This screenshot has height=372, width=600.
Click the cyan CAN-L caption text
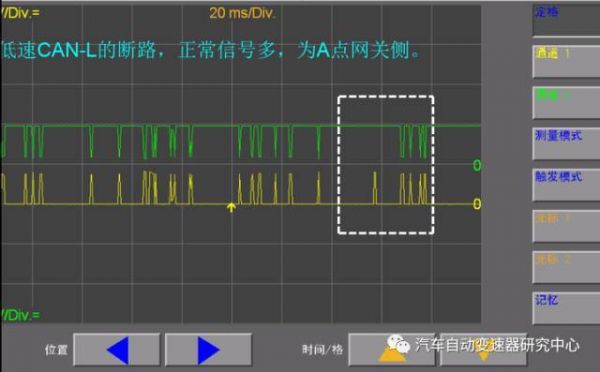(210, 50)
